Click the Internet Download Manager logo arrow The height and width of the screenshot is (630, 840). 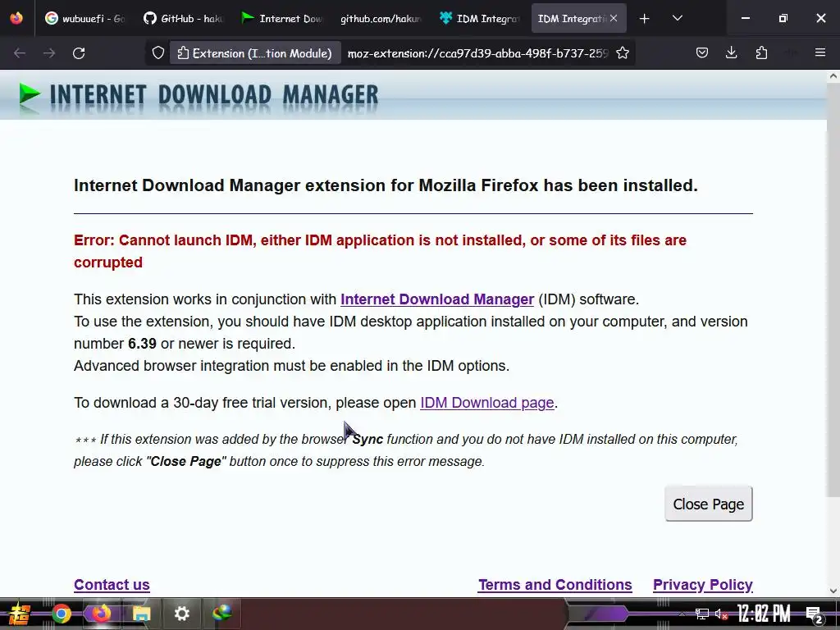coord(30,94)
